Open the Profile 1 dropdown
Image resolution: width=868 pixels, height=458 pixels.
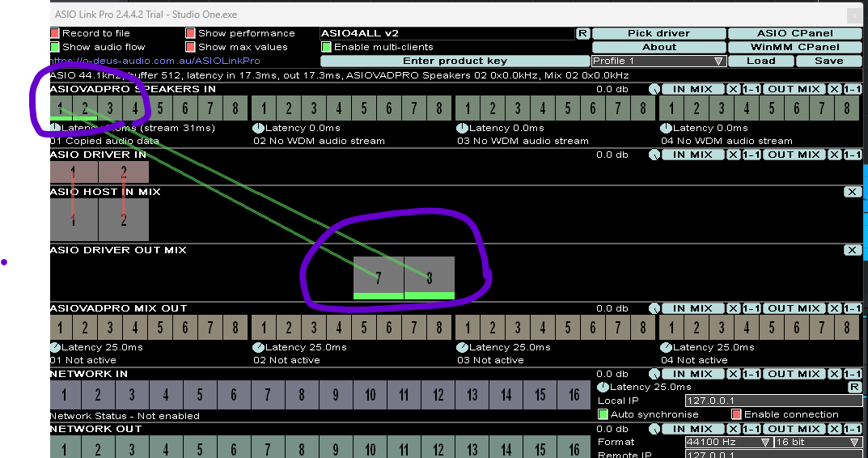(658, 61)
